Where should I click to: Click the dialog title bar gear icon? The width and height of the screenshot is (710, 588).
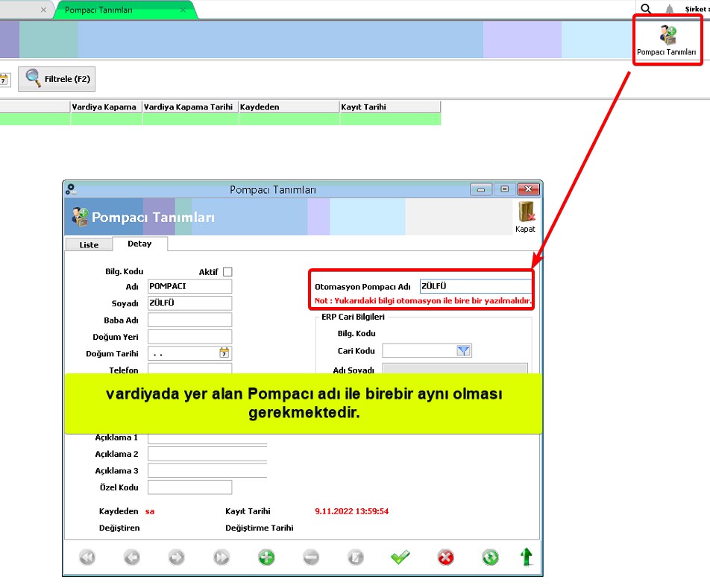pyautogui.click(x=71, y=189)
